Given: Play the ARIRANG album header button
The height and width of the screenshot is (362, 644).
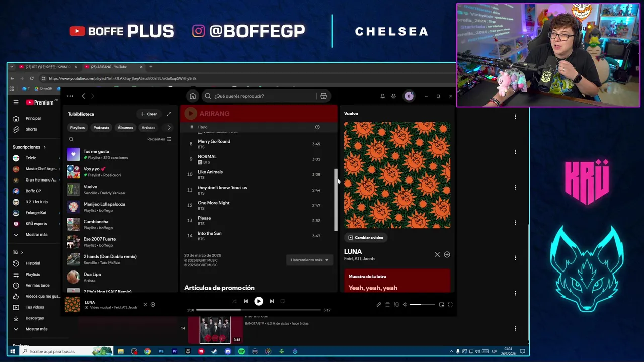Looking at the screenshot, I should pos(190,114).
